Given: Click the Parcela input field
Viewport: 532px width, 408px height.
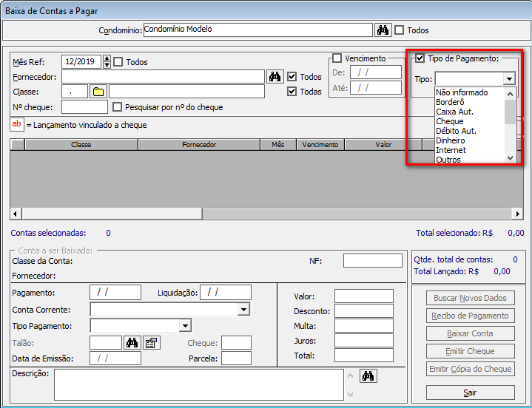Looking at the screenshot, I should (236, 358).
